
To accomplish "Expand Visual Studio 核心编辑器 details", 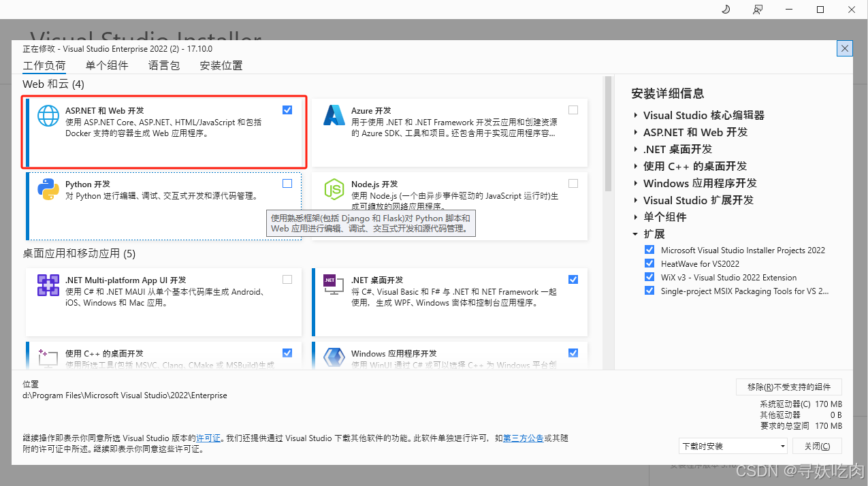I will click(x=635, y=115).
